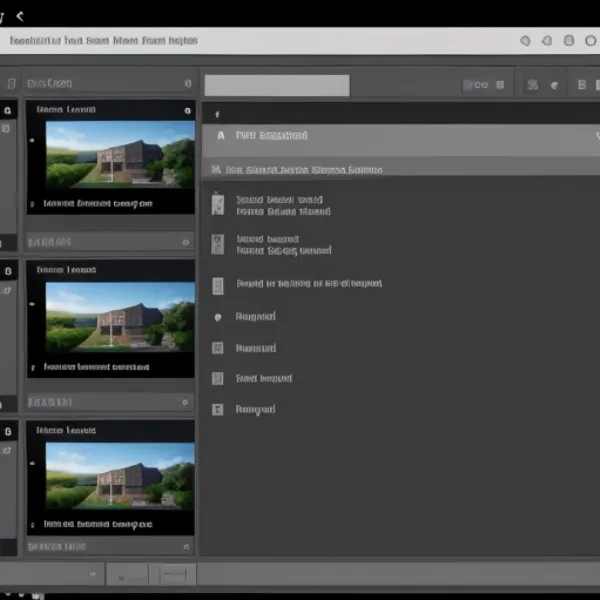Select the round bullet option in the list
Image resolution: width=600 pixels, height=600 pixels.
tap(218, 317)
